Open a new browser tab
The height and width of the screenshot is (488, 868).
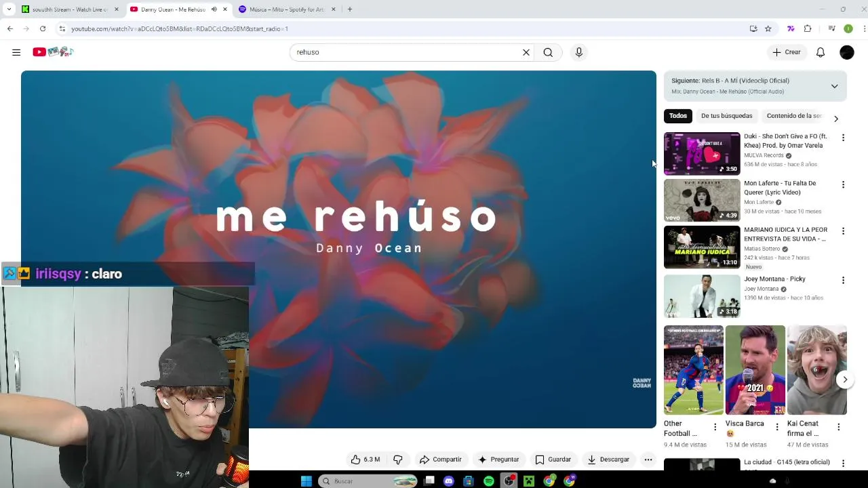tap(350, 9)
